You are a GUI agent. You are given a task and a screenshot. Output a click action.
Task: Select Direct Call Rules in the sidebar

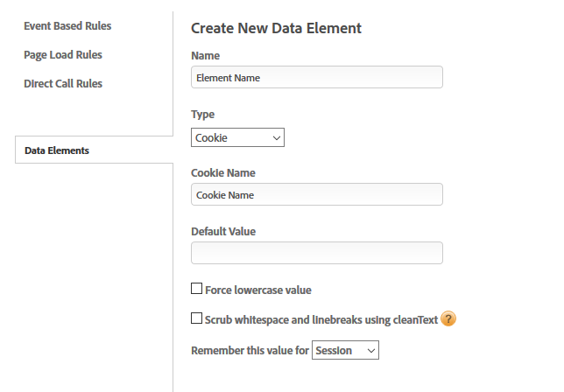63,83
